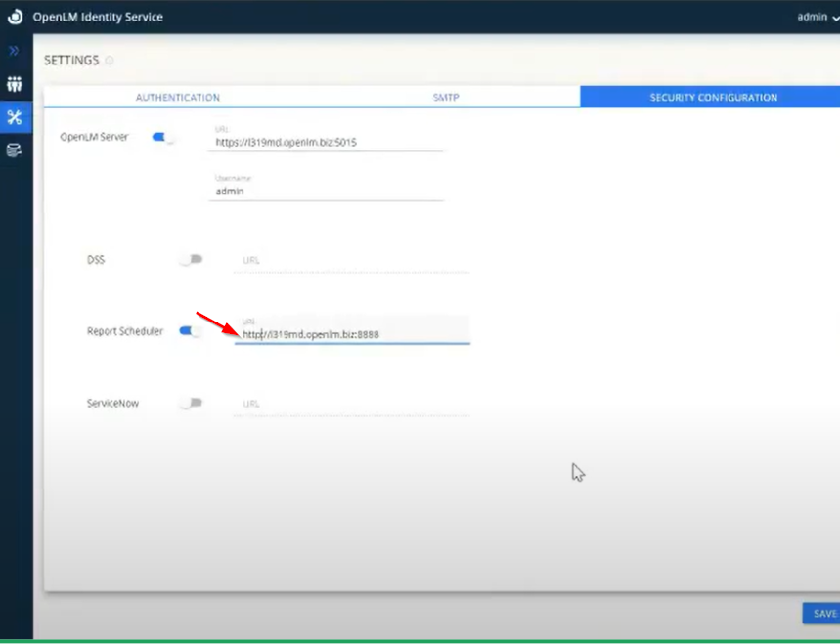Expand the sidebar with double-chevron
This screenshot has height=644, width=840.
[x=15, y=50]
